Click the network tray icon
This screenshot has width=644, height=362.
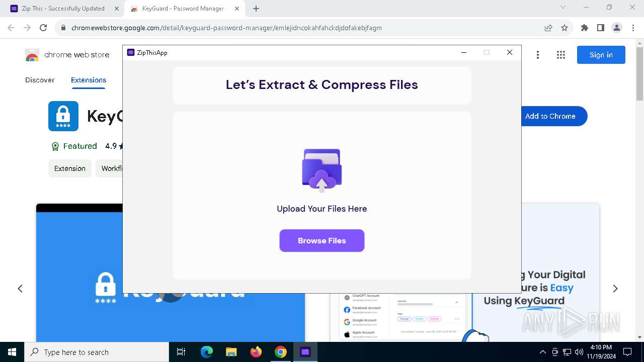567,352
